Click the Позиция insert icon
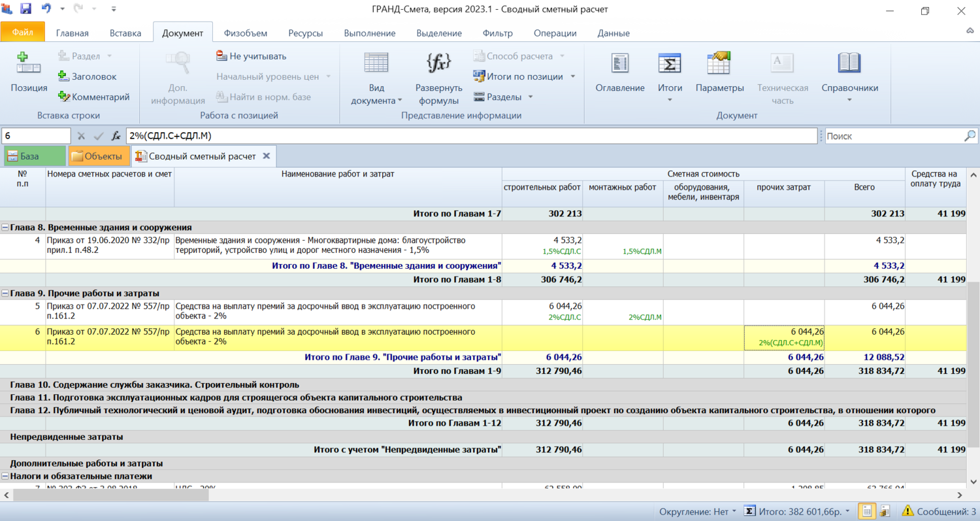Screen dimensions: 980x521 pos(29,63)
